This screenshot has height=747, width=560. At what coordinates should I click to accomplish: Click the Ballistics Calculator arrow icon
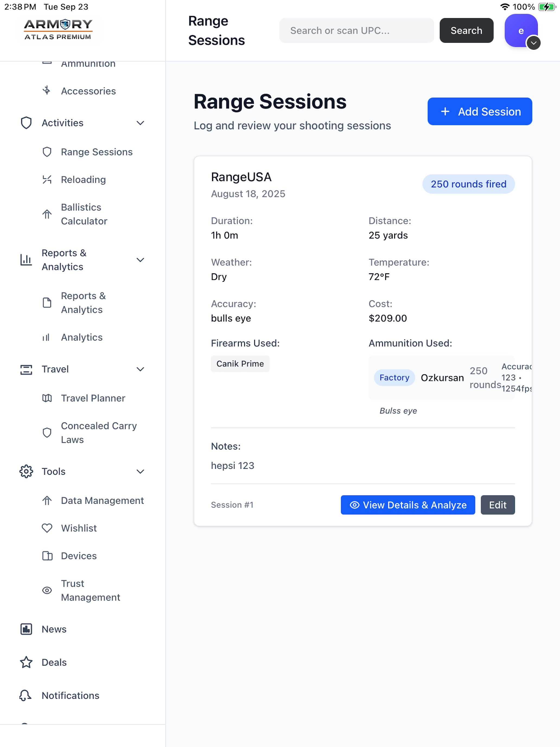point(47,214)
